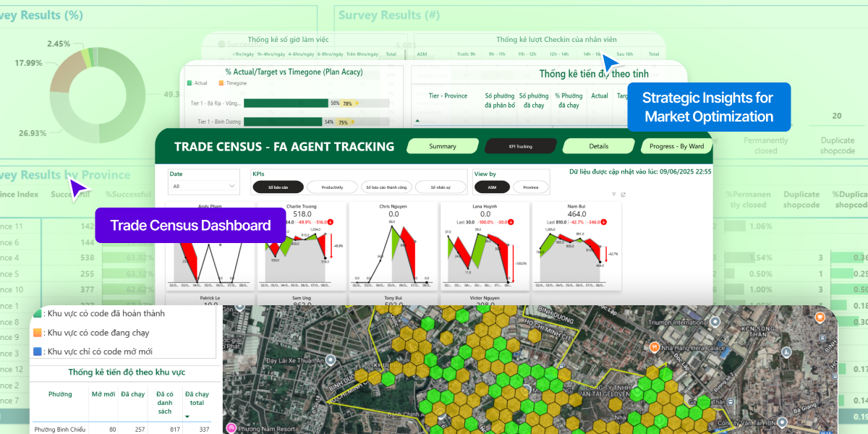
Task: Select the Số nhân sự KPI pill
Action: coord(441,187)
